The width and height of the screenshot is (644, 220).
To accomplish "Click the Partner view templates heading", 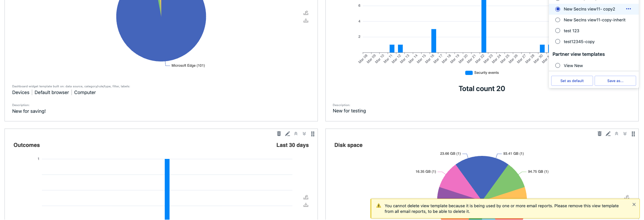I will pyautogui.click(x=578, y=54).
